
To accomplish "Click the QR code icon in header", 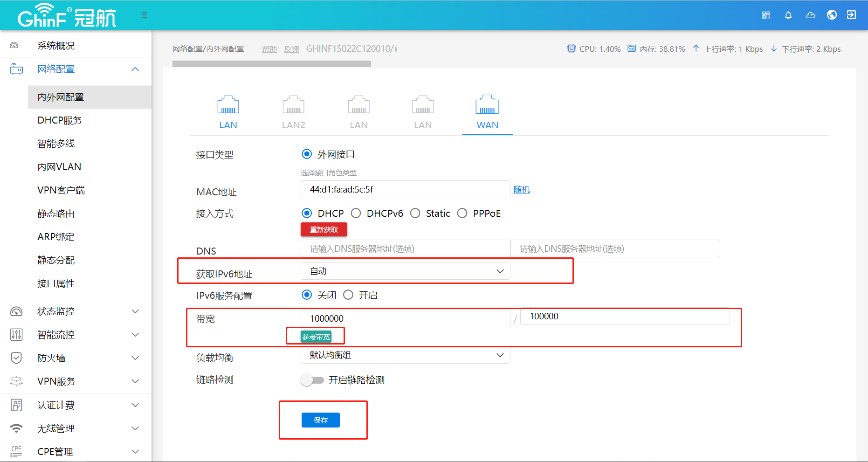I will (766, 15).
